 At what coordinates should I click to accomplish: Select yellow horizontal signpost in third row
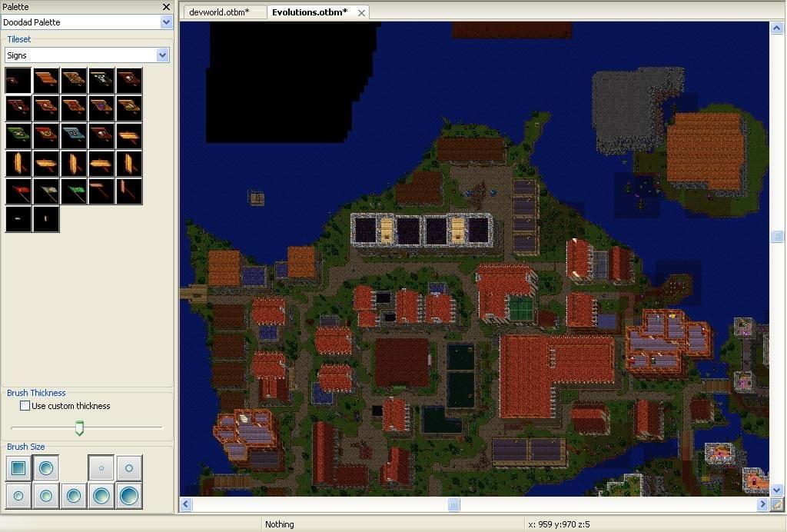tap(129, 135)
